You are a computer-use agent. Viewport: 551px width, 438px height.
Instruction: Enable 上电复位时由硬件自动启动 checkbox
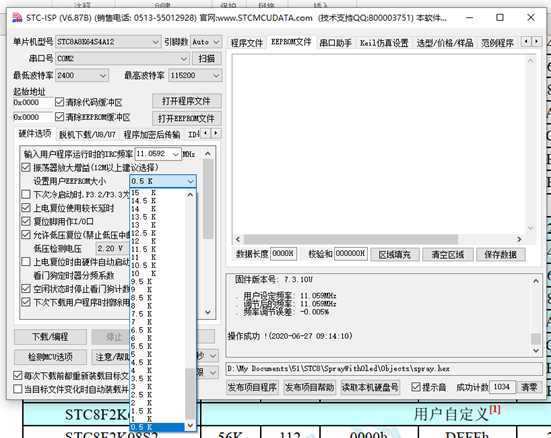(x=26, y=262)
